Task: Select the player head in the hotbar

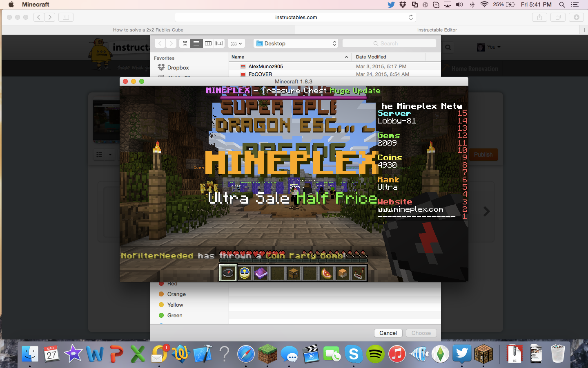Action: coord(343,273)
